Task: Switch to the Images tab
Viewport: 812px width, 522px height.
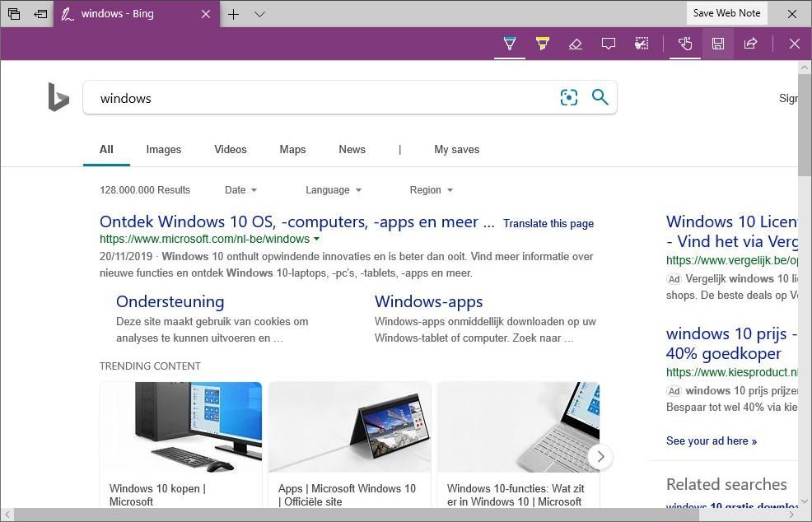Action: (164, 150)
